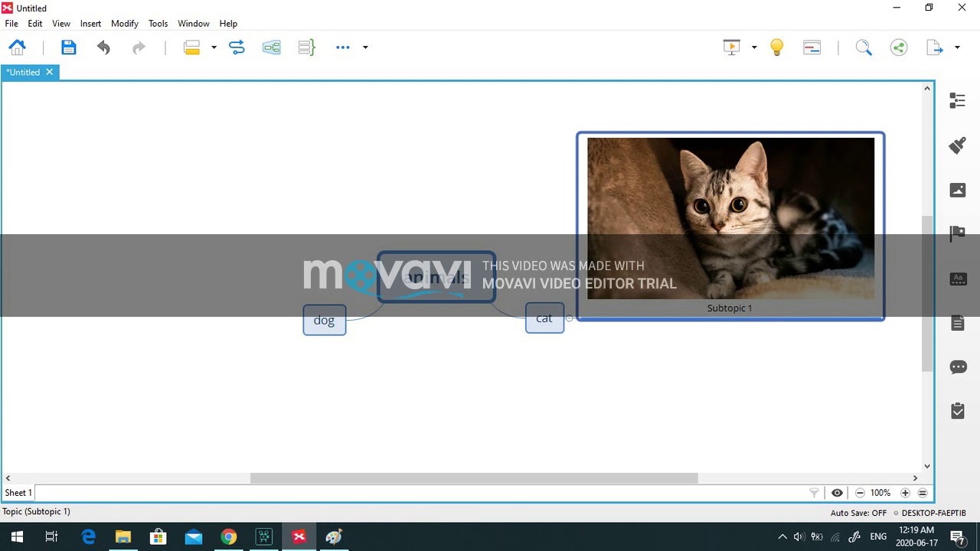Select the animals central topic
This screenshot has height=551, width=980.
[436, 277]
